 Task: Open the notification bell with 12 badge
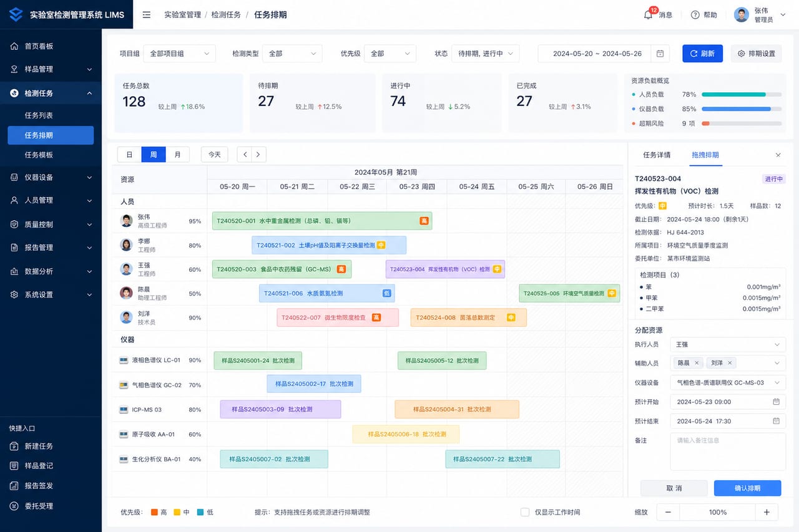tap(649, 14)
